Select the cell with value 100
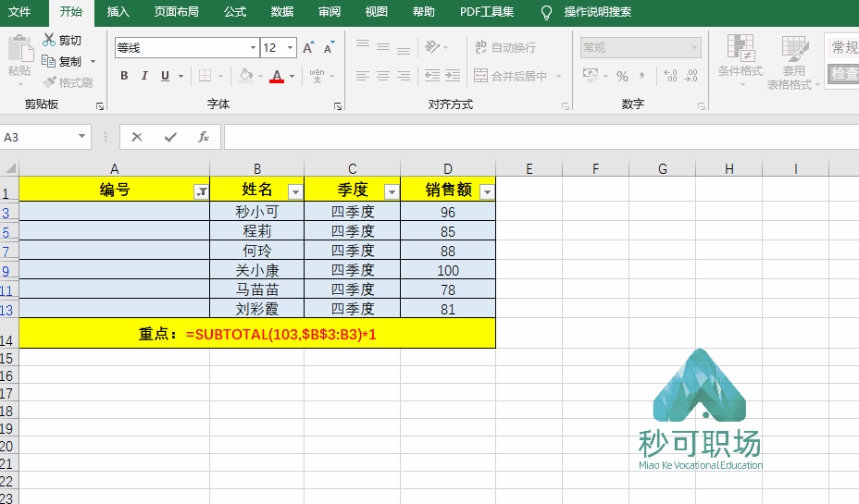Viewport: 859px width, 504px height. click(448, 270)
